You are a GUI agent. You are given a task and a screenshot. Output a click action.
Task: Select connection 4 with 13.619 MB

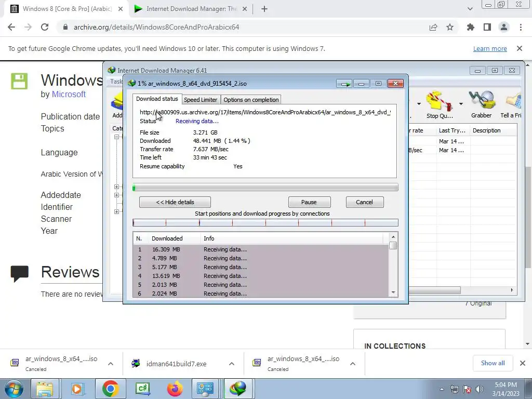(261, 276)
